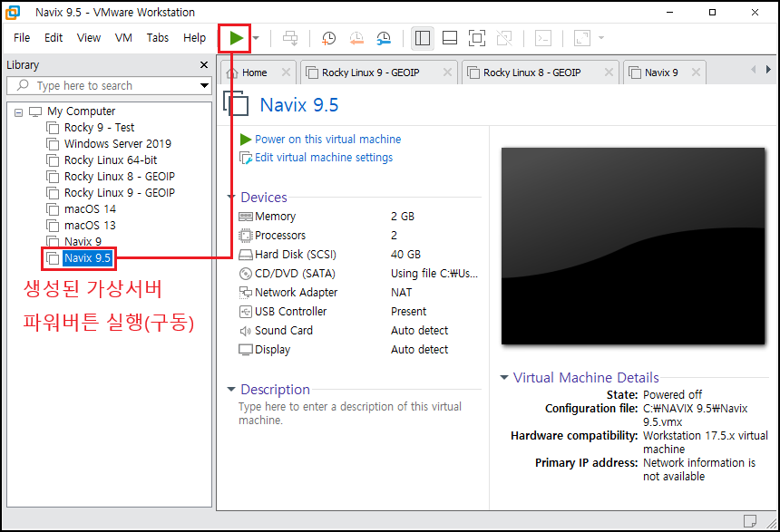Switch to the Navix 9 tab
Screen dimensions: 780x532
coord(660,73)
